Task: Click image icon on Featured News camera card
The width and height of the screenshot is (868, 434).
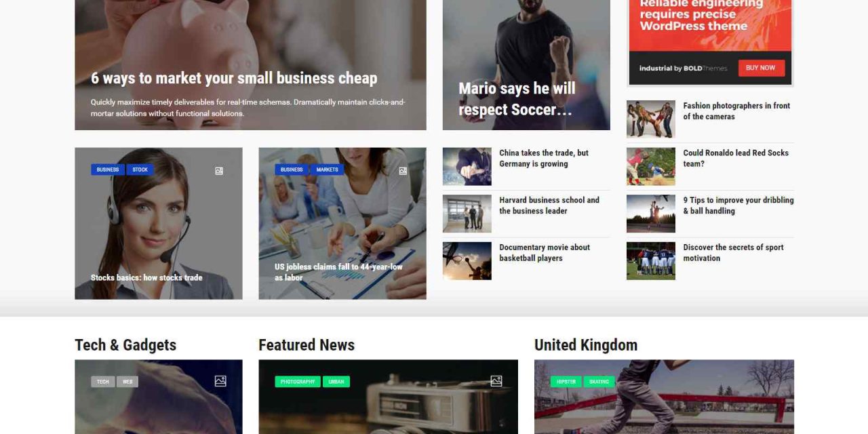Action: coord(496,381)
